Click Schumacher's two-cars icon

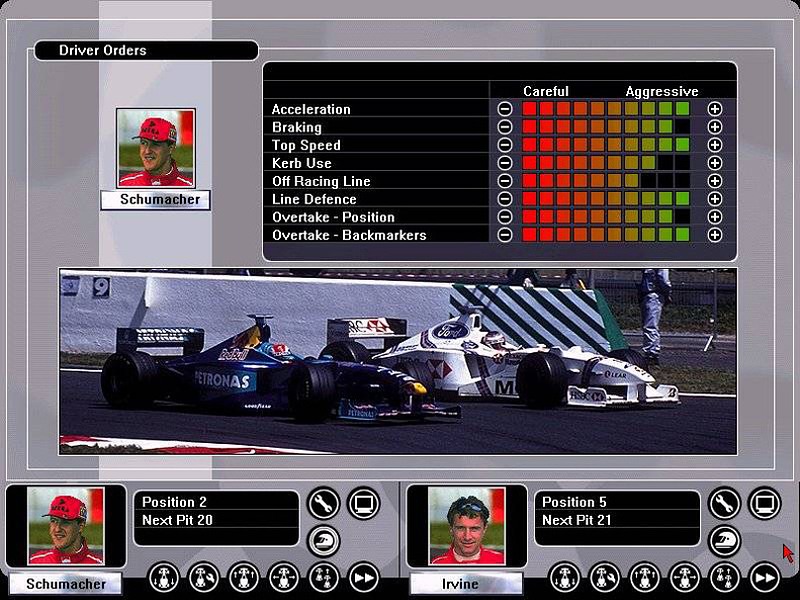coord(324,577)
